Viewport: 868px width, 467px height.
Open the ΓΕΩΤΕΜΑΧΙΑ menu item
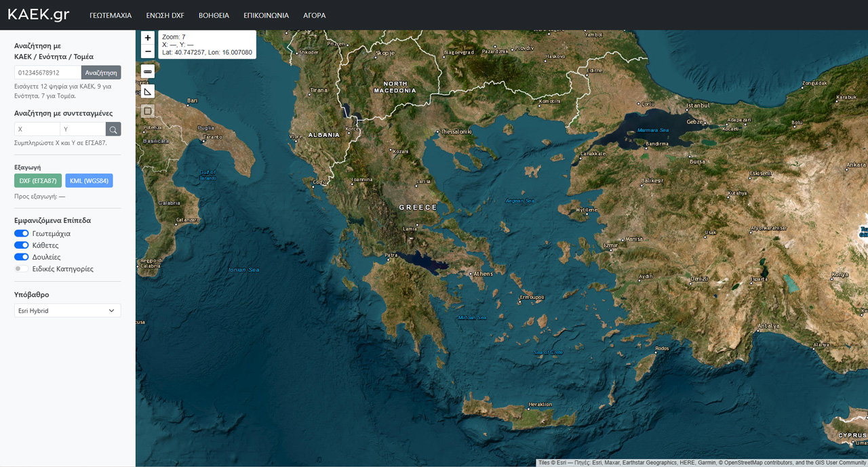pyautogui.click(x=109, y=14)
